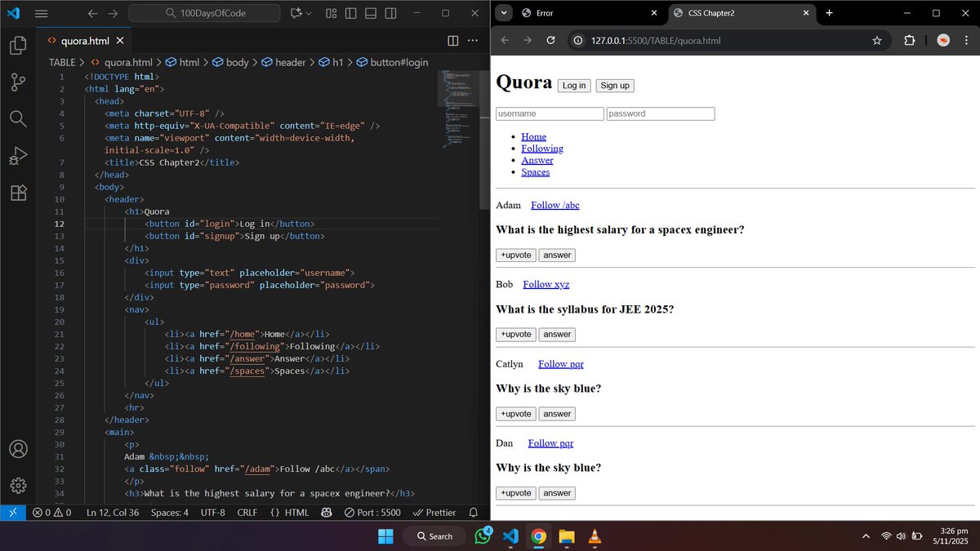Screen dimensions: 980x551
Task: Open the Extensions view
Action: click(x=18, y=193)
